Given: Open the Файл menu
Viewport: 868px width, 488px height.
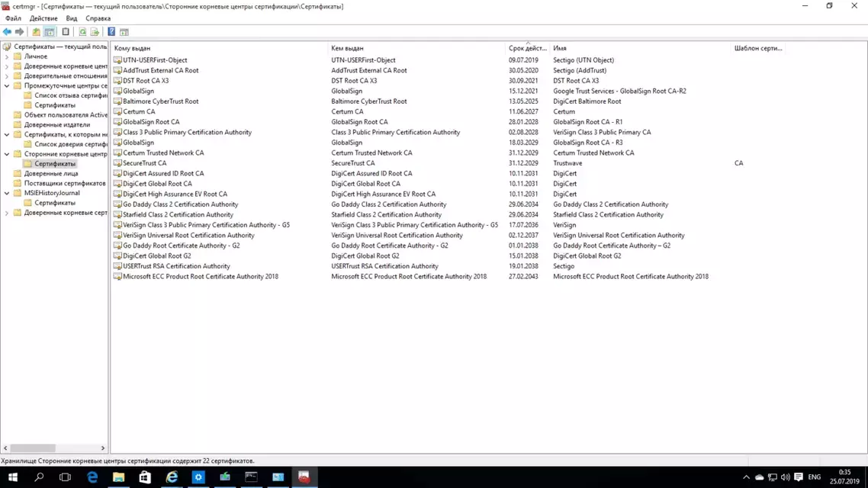Looking at the screenshot, I should 13,18.
